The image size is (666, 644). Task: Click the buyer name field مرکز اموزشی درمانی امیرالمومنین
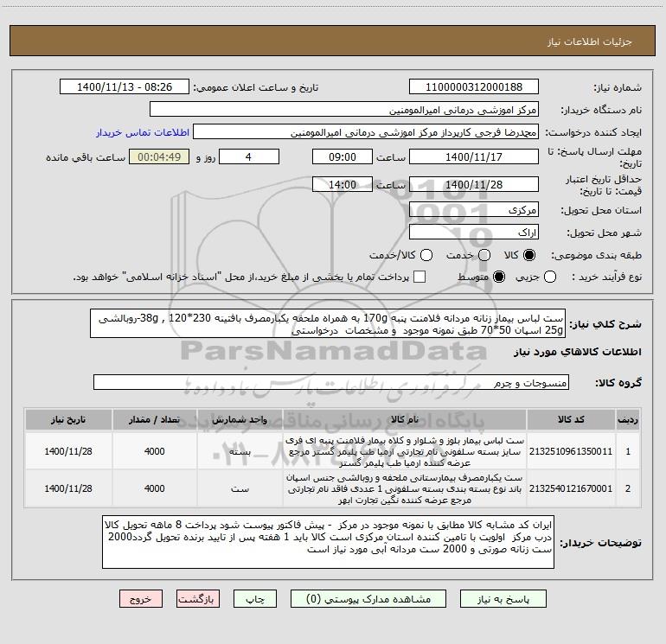344,110
